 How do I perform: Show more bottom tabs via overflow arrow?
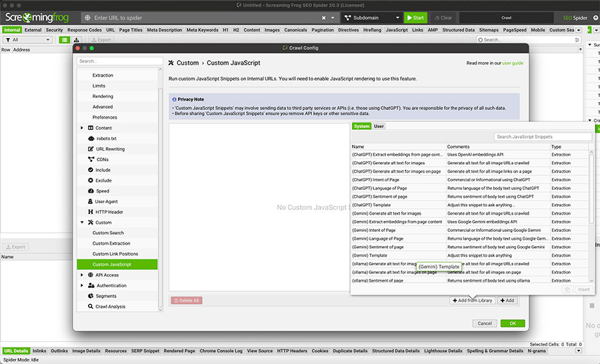[579, 351]
